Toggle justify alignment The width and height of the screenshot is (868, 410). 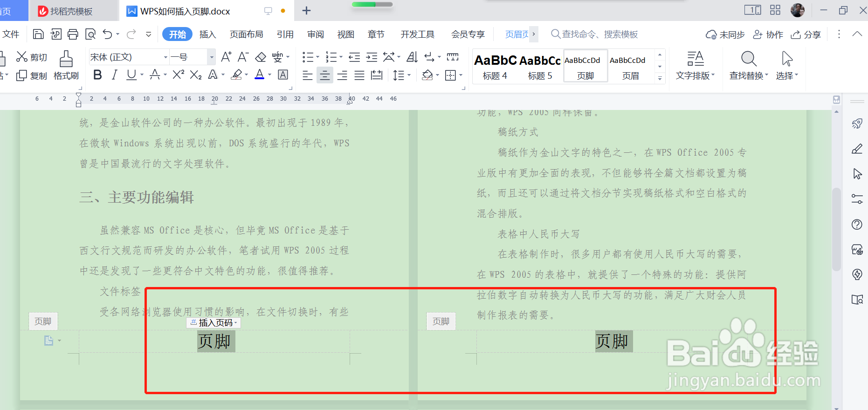359,75
